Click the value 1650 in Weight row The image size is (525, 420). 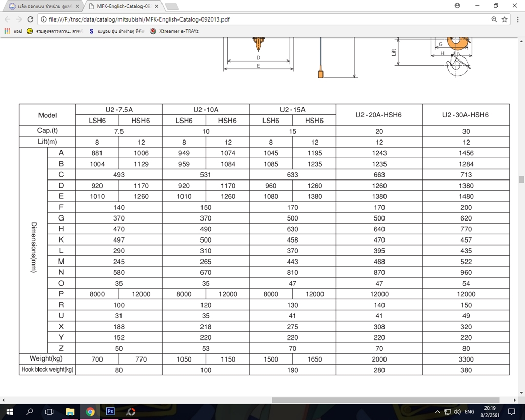pyautogui.click(x=315, y=359)
